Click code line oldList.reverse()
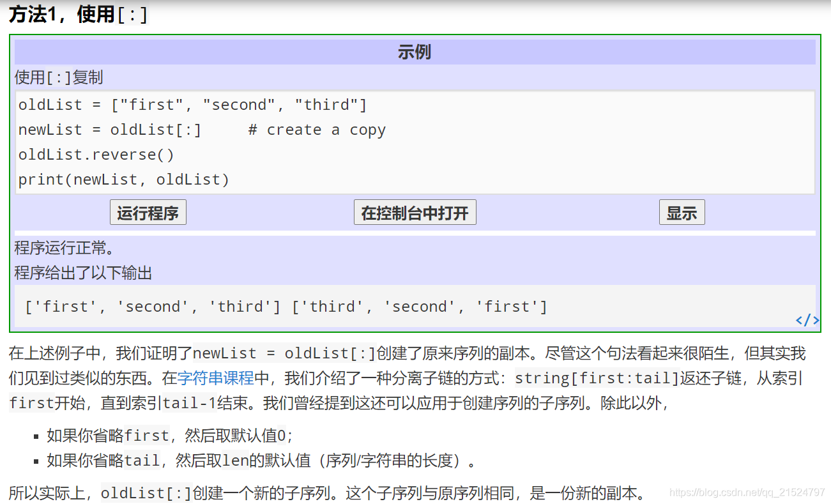This screenshot has height=504, width=831. [x=96, y=155]
